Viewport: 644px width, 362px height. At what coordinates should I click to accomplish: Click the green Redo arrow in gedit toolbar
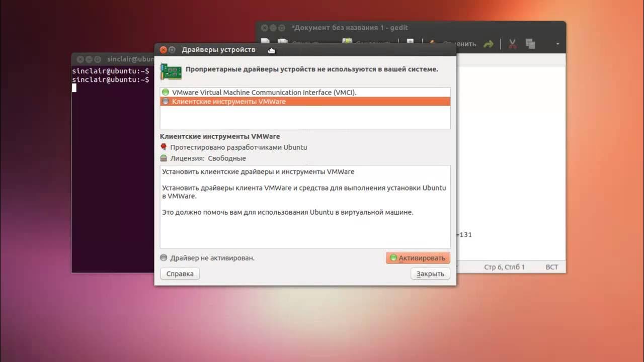tap(488, 44)
